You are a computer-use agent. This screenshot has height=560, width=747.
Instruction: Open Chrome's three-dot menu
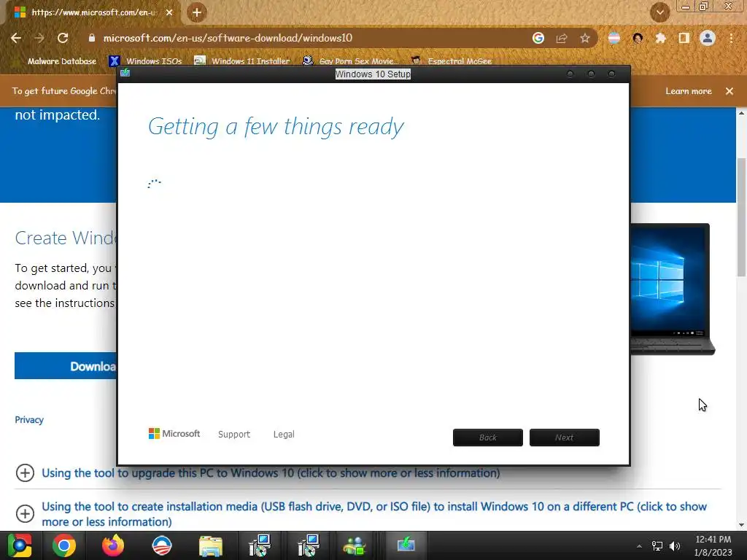click(731, 38)
